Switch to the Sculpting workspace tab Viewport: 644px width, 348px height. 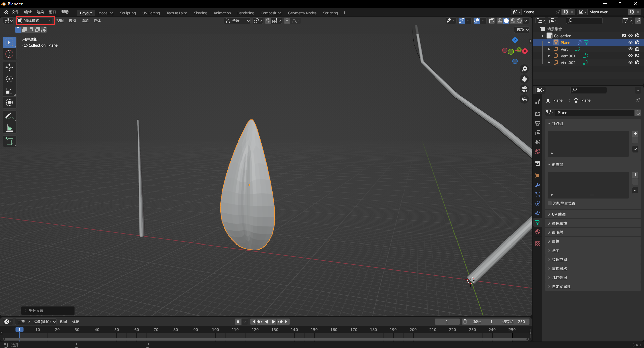pyautogui.click(x=128, y=13)
